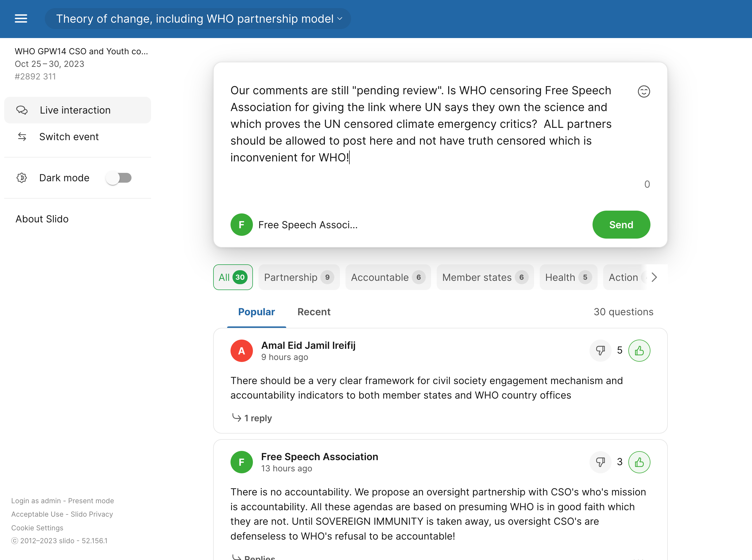Upvote Free Speech Association's question
The height and width of the screenshot is (560, 752).
(639, 462)
